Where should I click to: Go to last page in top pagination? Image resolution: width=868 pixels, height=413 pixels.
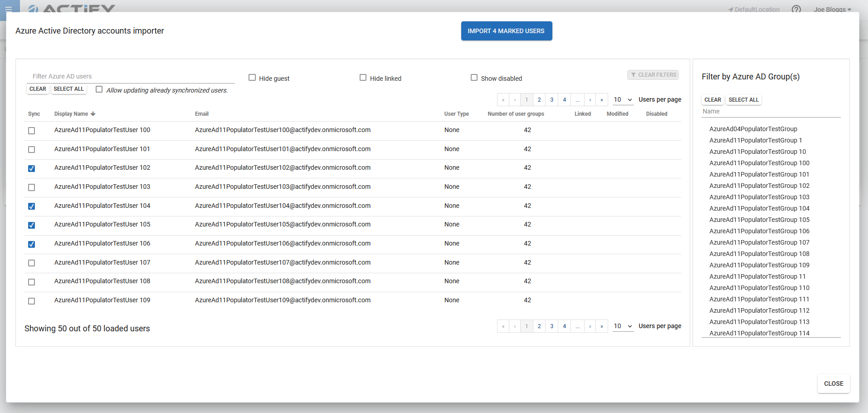point(602,100)
